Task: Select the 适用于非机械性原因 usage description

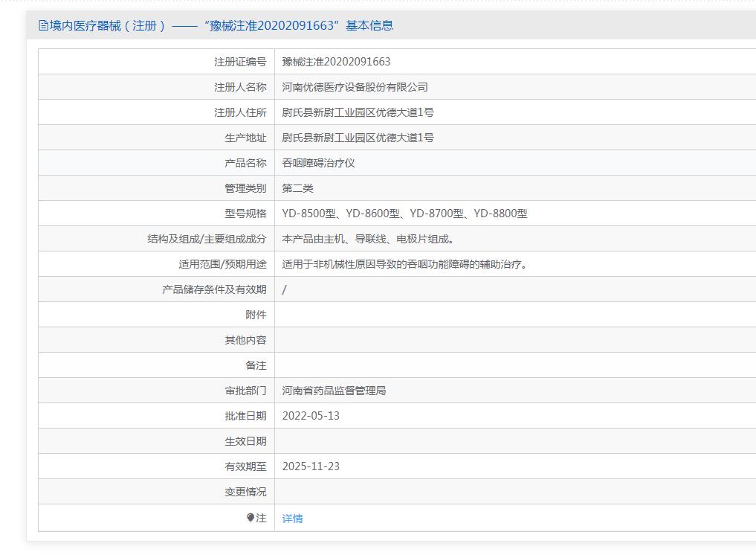Action: coord(404,264)
